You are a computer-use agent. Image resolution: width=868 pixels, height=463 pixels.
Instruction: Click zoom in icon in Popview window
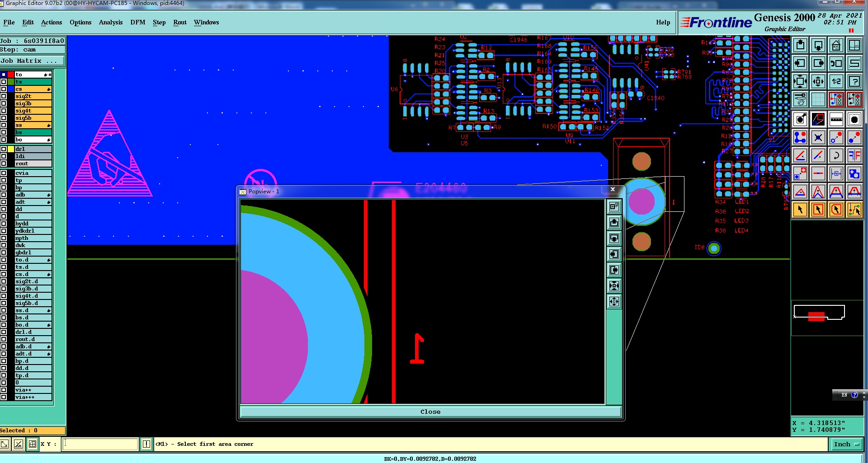[x=614, y=285]
